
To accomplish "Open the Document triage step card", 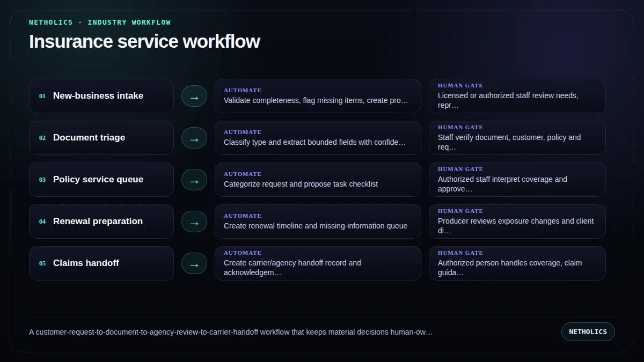I will [x=101, y=138].
